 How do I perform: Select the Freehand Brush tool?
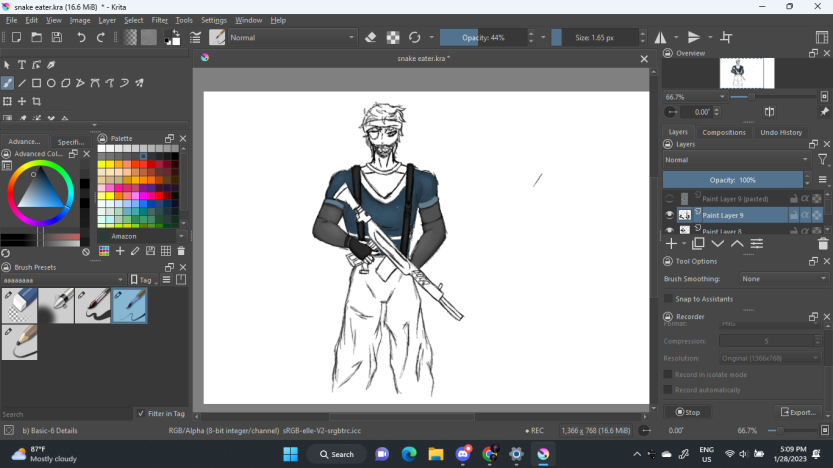[x=7, y=83]
